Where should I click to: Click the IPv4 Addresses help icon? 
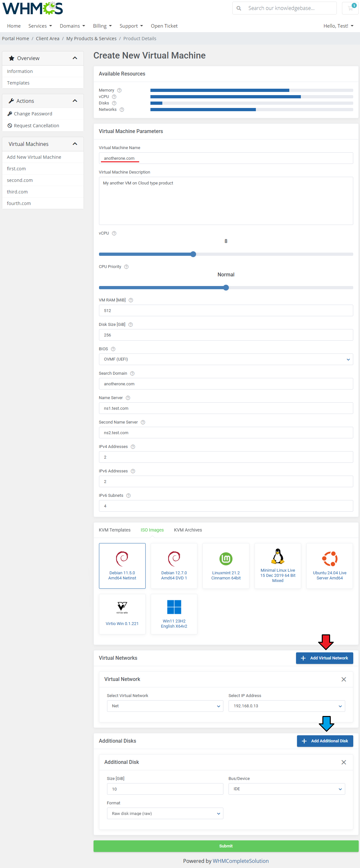[133, 446]
